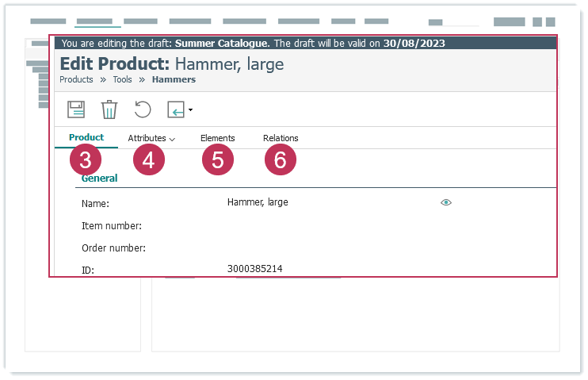
Task: Open the Relations tab
Action: [281, 138]
